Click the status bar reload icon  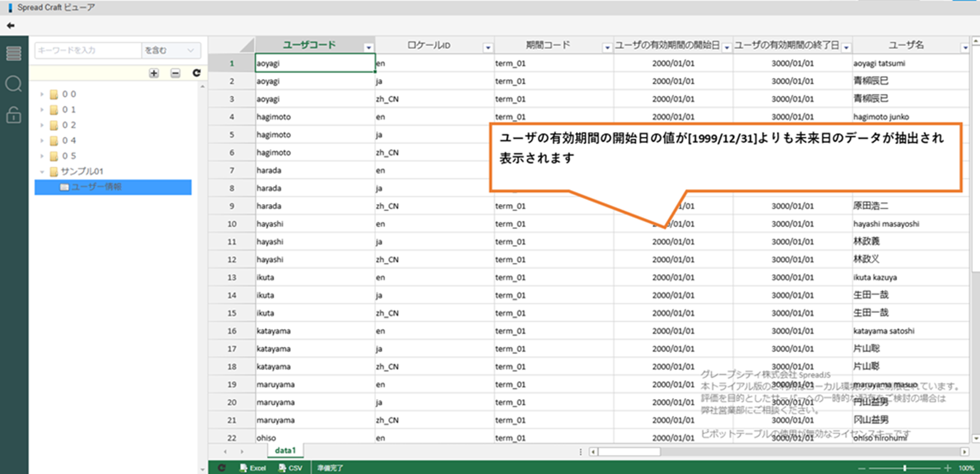point(222,468)
